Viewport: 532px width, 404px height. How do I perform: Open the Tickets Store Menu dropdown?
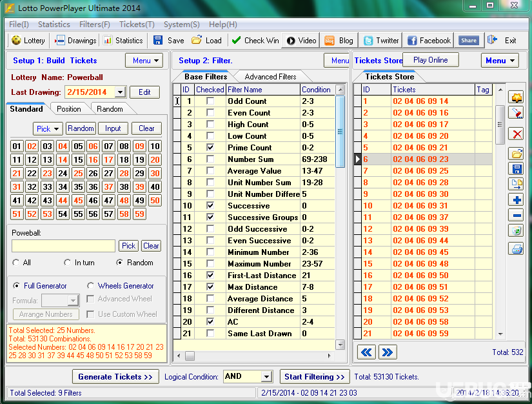click(x=500, y=61)
